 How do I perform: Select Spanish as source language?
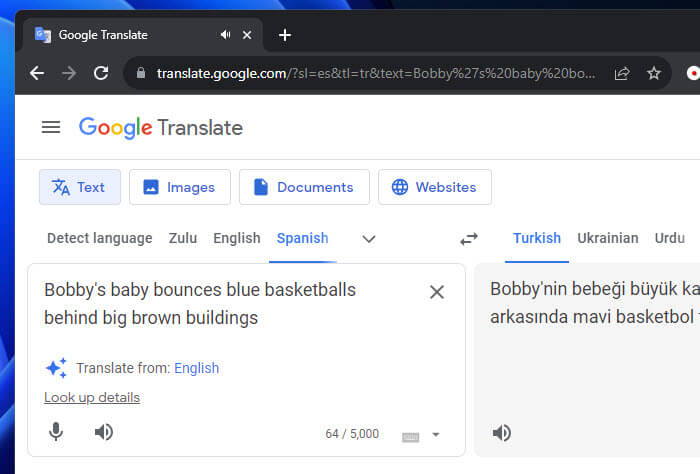point(302,238)
